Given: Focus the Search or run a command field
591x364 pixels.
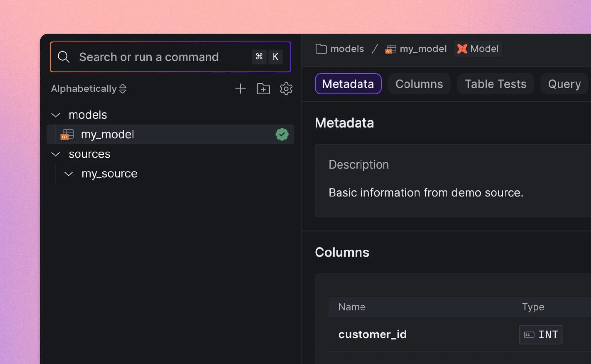Looking at the screenshot, I should (x=170, y=57).
